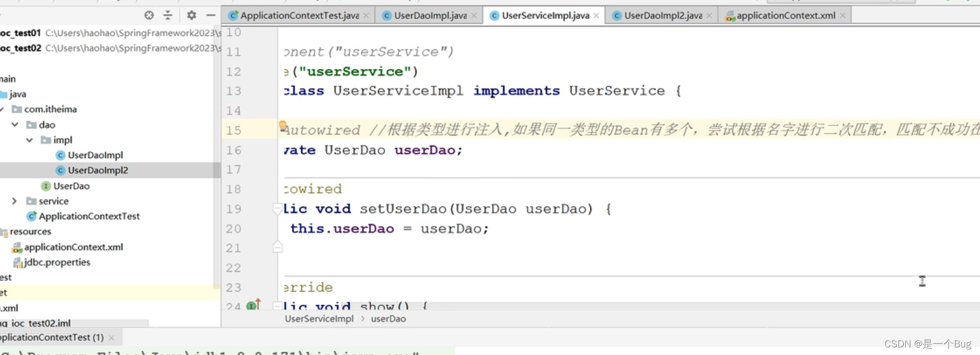This screenshot has height=355, width=980.
Task: Open jdbc.properties in project tree
Action: (x=57, y=262)
